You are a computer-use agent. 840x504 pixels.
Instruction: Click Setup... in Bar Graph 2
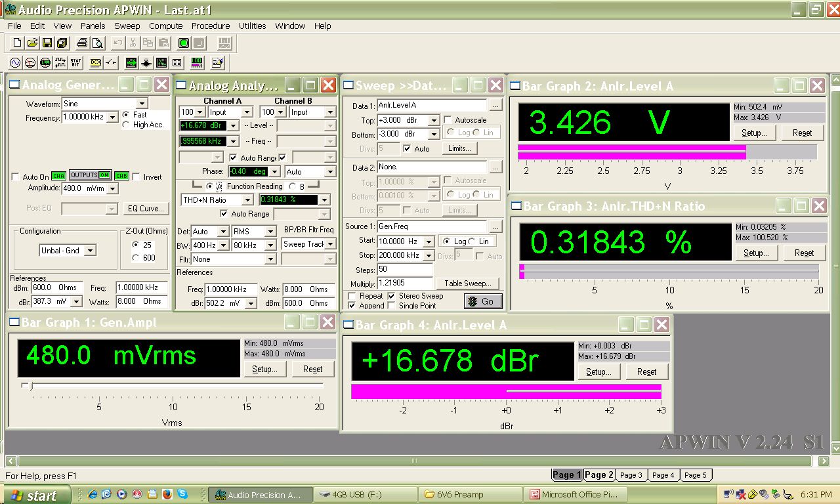coord(754,133)
